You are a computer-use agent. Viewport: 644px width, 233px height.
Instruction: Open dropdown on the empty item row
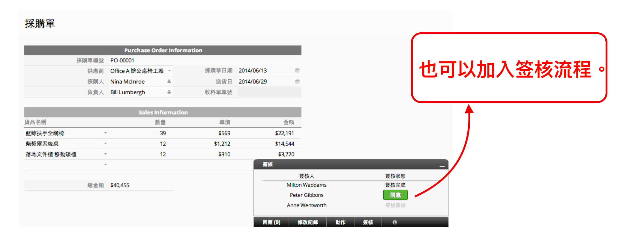tap(106, 164)
